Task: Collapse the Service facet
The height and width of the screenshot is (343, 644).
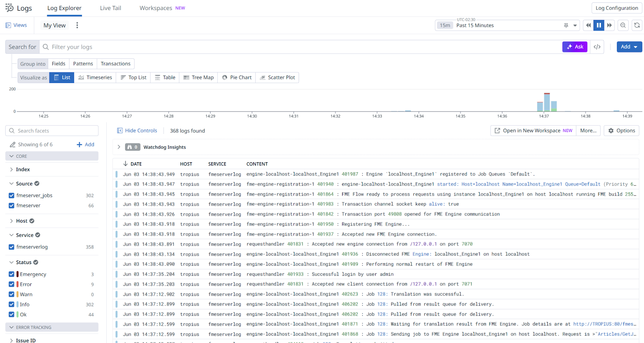Action: [x=11, y=235]
